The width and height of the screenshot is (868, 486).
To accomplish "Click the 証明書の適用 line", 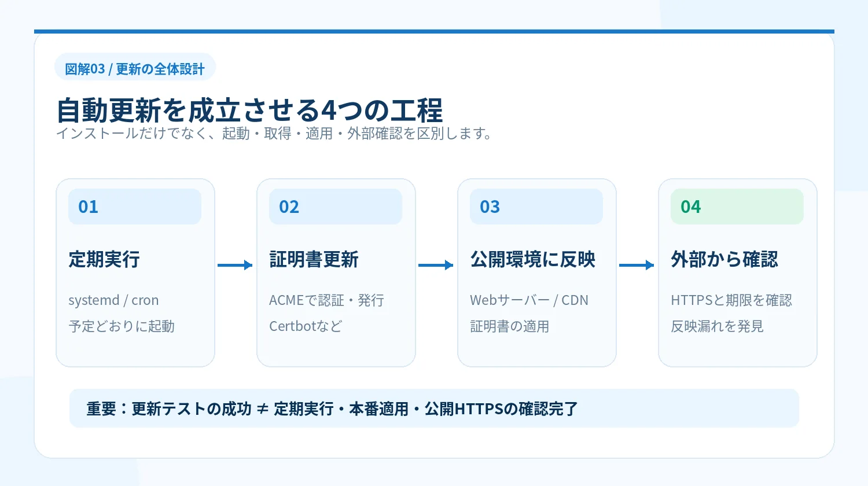I will (x=509, y=326).
